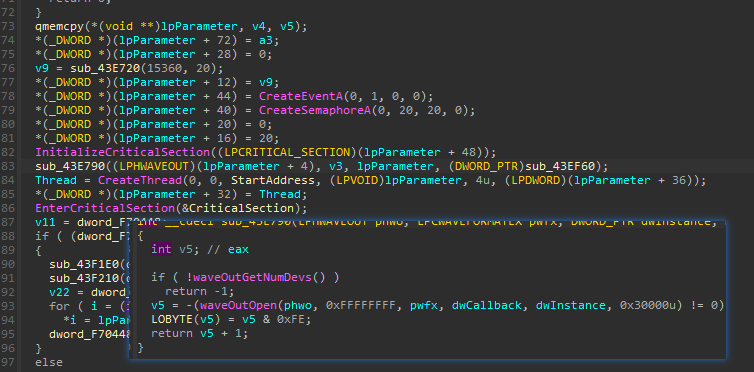Click line number 86 in the gutter

(x=9, y=208)
